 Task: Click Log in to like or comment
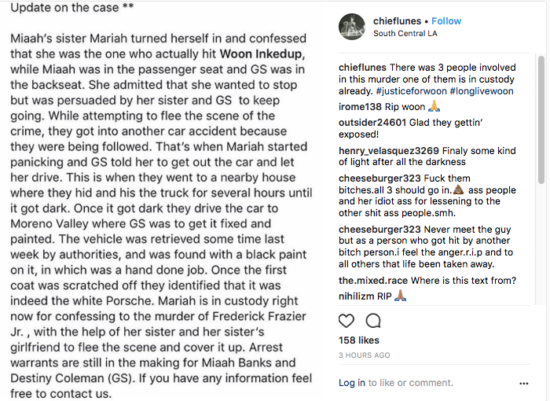(352, 383)
